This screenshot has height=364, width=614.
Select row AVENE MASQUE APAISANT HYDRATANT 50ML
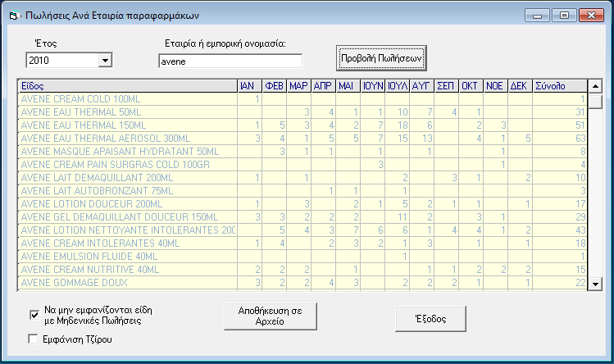point(302,152)
